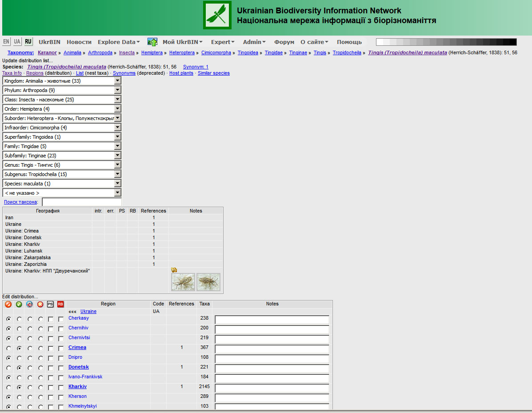Click the green up-arrow icon in navbar
The height and width of the screenshot is (413, 532).
(x=152, y=42)
